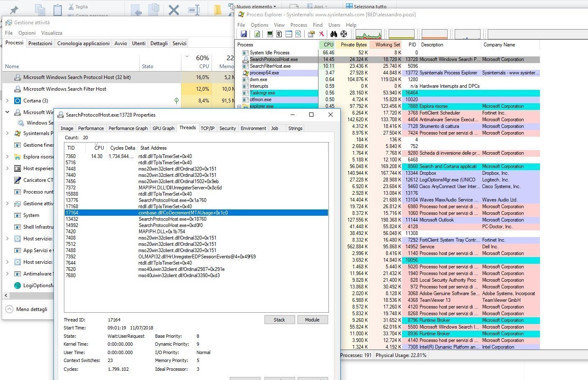This screenshot has width=588, height=380.
Task: Sort threads by Cycles Delta column
Action: click(x=122, y=148)
